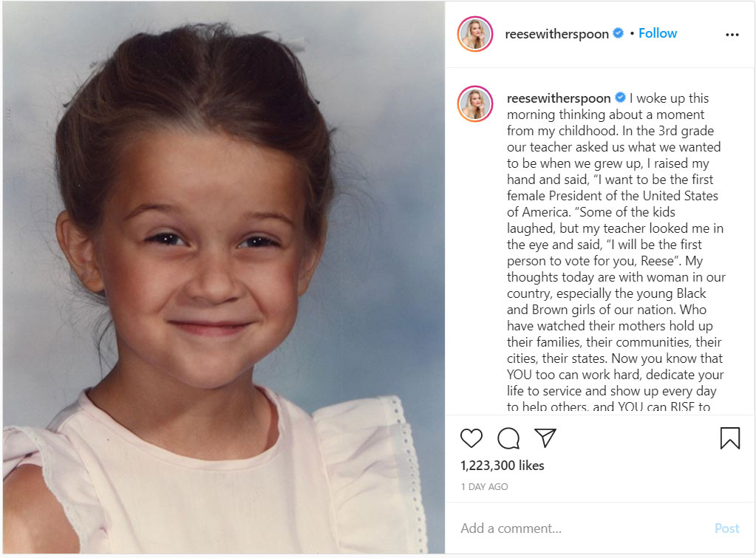The image size is (756, 558).
Task: Click the verified badge in the post header
Action: click(x=619, y=33)
